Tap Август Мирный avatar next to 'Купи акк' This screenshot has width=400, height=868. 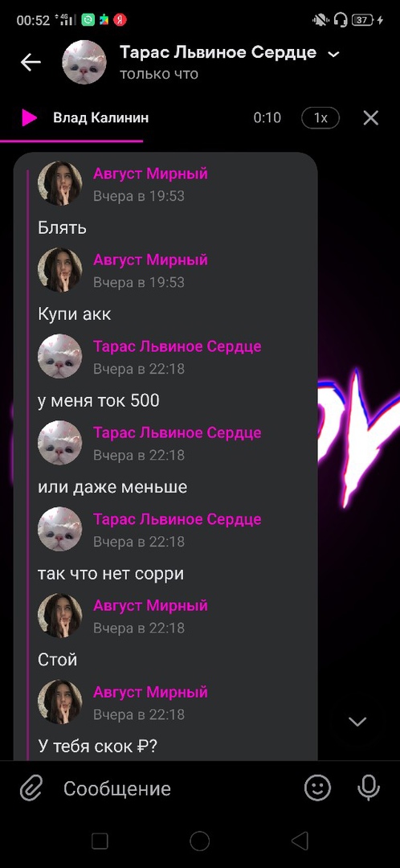point(59,269)
